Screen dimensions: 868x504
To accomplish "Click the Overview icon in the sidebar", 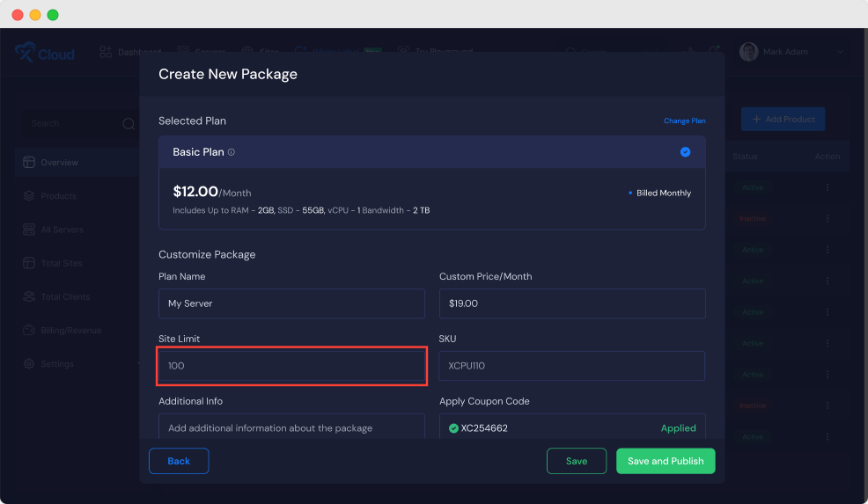I will tap(29, 163).
